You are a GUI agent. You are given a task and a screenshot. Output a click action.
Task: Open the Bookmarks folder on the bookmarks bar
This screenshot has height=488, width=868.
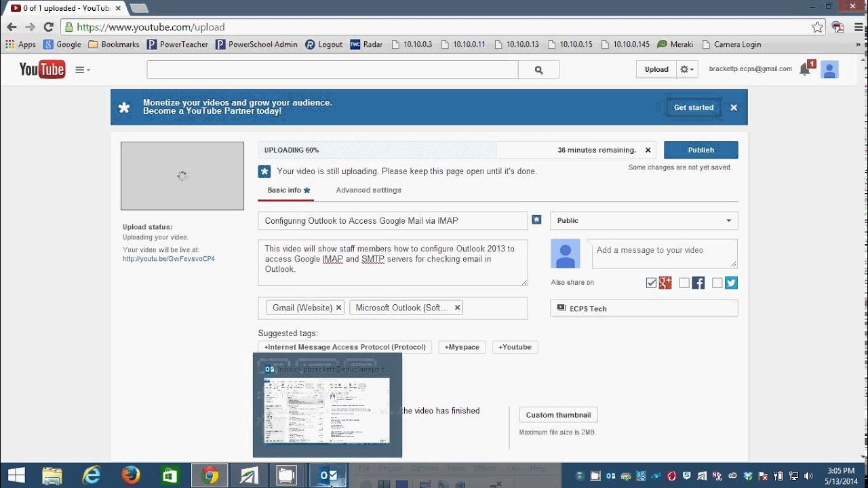click(x=113, y=44)
